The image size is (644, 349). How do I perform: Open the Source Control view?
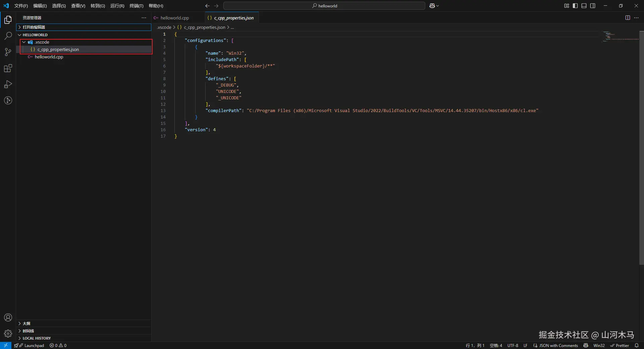point(8,52)
